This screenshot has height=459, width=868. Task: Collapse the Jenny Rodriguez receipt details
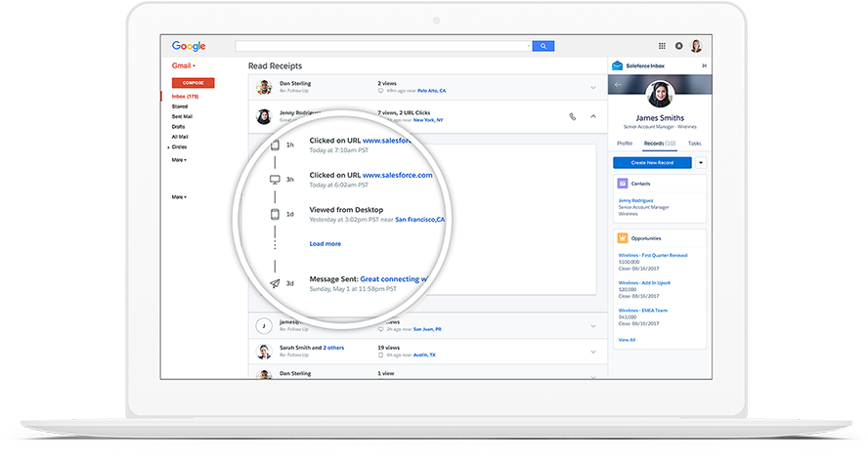click(593, 116)
